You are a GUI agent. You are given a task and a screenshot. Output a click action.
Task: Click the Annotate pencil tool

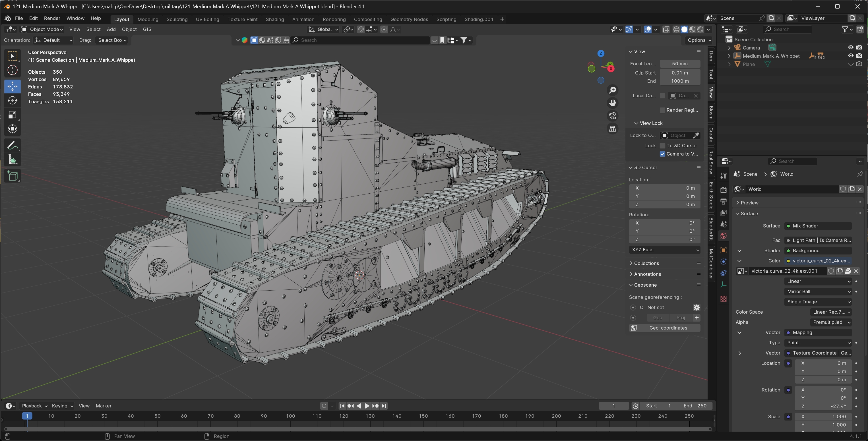13,146
